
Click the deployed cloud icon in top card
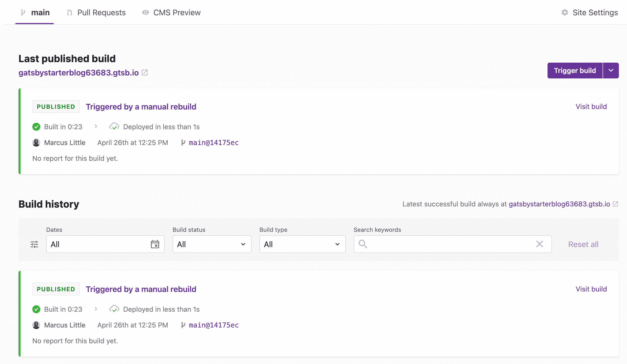pyautogui.click(x=114, y=127)
